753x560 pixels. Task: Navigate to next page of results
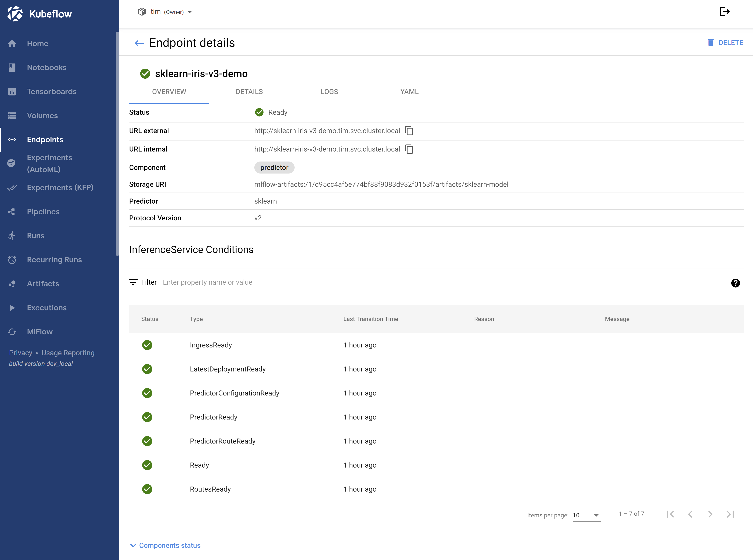point(711,514)
